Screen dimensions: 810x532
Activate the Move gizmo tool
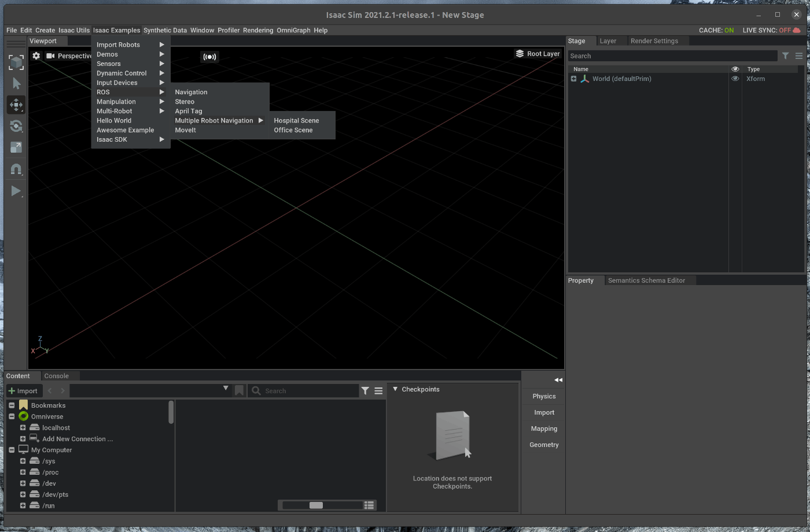coord(16,105)
